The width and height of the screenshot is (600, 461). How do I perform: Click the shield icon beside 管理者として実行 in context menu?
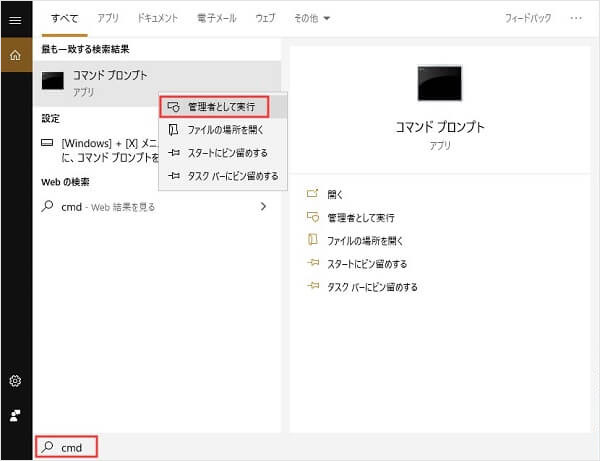173,107
